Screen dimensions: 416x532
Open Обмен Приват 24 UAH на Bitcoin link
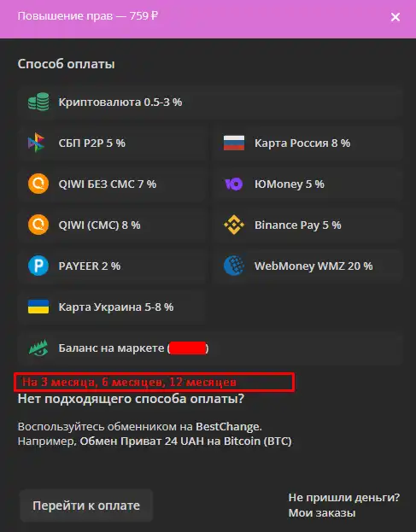(185, 441)
